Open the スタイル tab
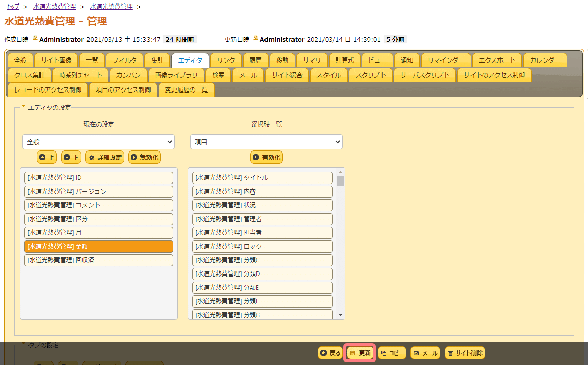 [329, 75]
